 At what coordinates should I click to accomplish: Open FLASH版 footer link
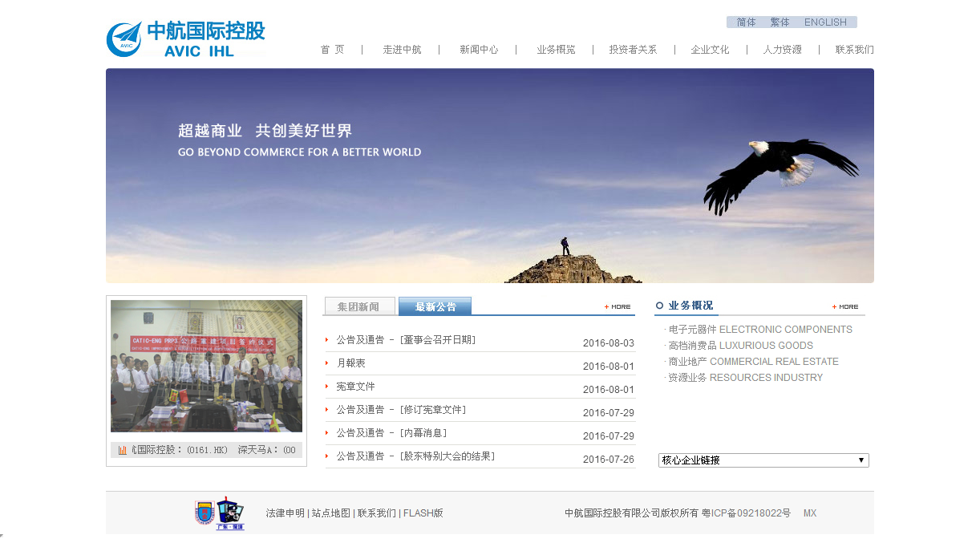[x=423, y=513]
